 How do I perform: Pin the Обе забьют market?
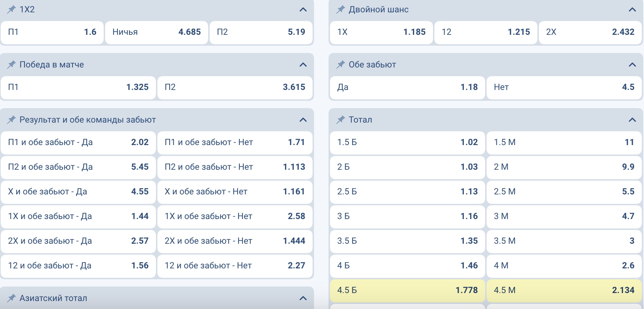(340, 65)
